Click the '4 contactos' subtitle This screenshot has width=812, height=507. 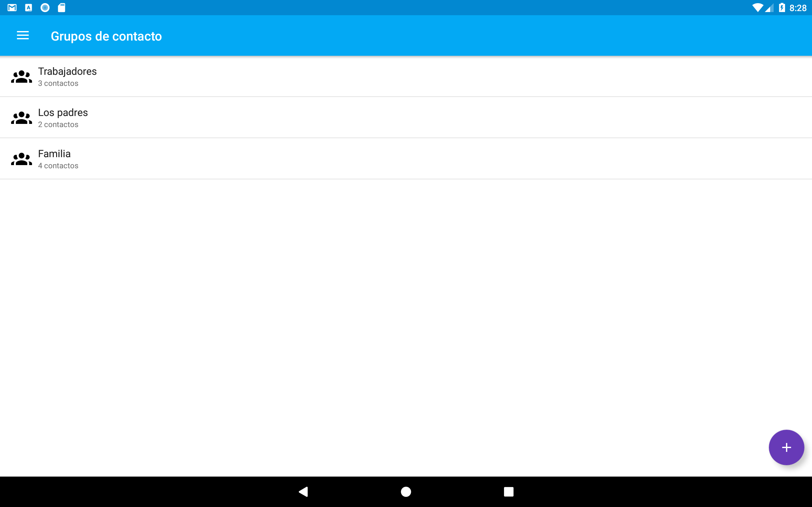(x=58, y=166)
